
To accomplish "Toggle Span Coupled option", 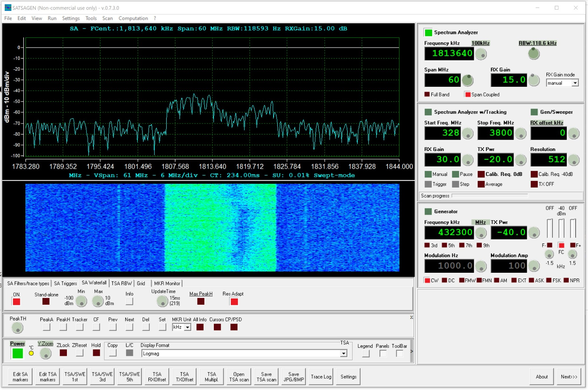I will click(468, 94).
